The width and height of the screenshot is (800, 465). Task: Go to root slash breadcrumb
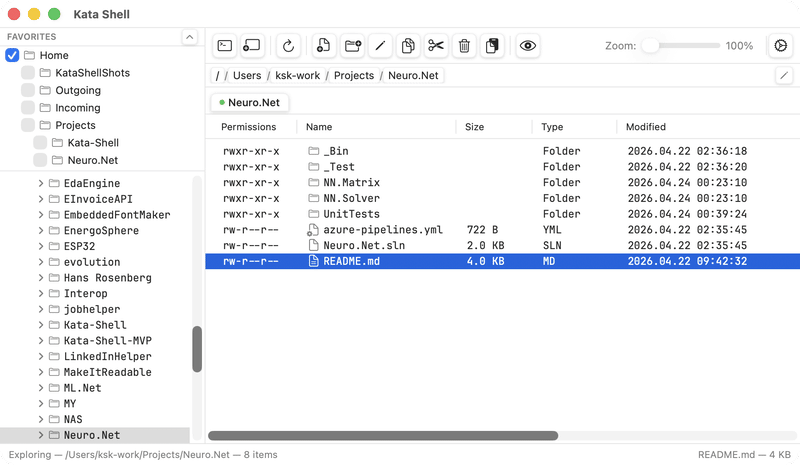point(217,76)
